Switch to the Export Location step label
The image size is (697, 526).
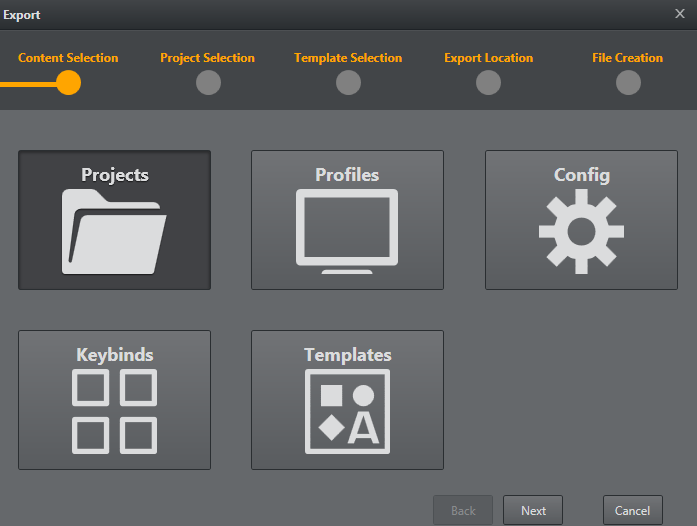coord(488,58)
